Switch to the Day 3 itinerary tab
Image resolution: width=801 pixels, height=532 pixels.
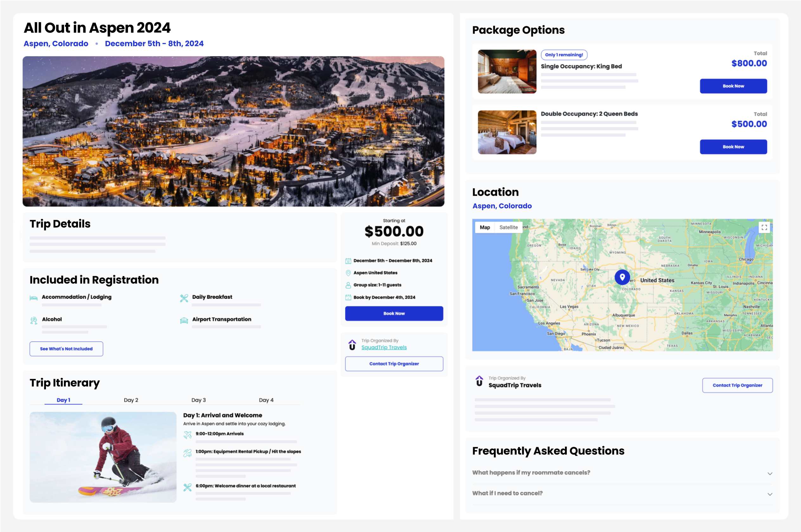coord(199,400)
